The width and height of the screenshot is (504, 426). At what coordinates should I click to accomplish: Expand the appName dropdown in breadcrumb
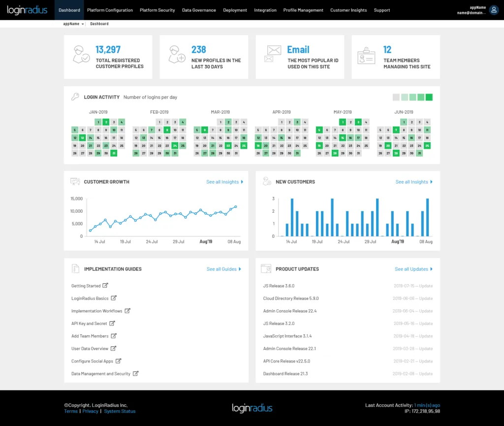83,24
